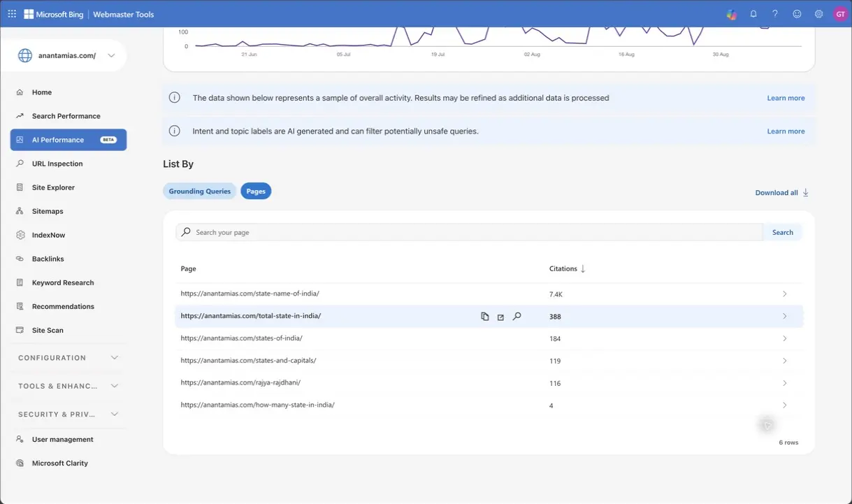The width and height of the screenshot is (852, 504).
Task: Click the 7.4K citations value
Action: (556, 294)
